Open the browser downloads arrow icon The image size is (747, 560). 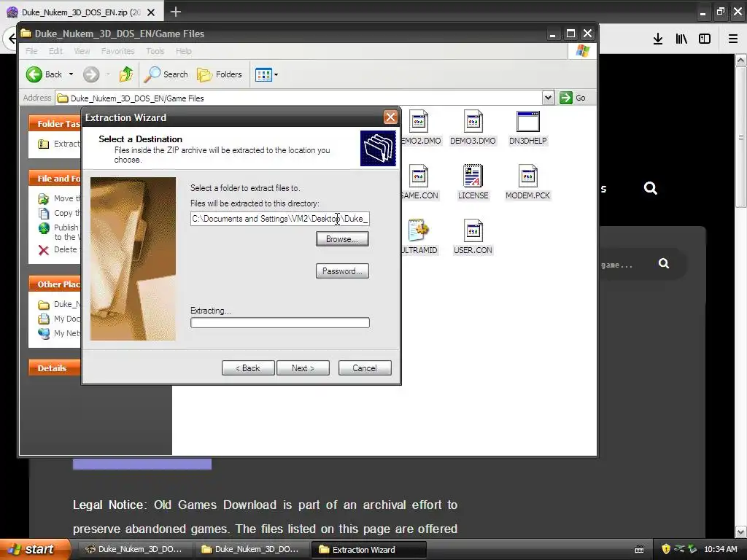click(658, 39)
